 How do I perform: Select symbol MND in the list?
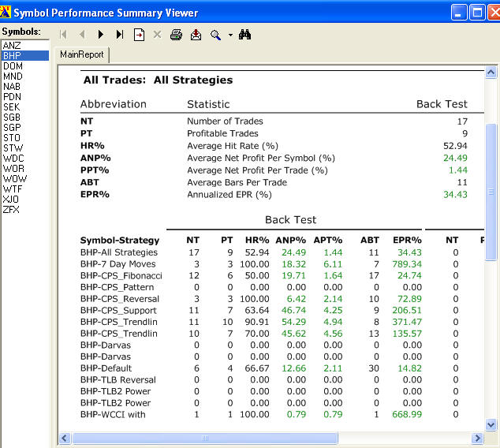pos(25,77)
